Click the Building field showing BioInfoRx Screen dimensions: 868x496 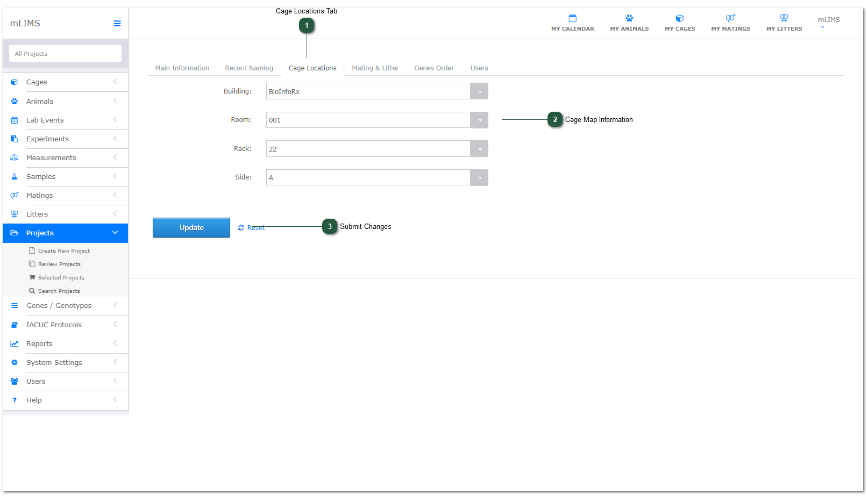pos(368,91)
